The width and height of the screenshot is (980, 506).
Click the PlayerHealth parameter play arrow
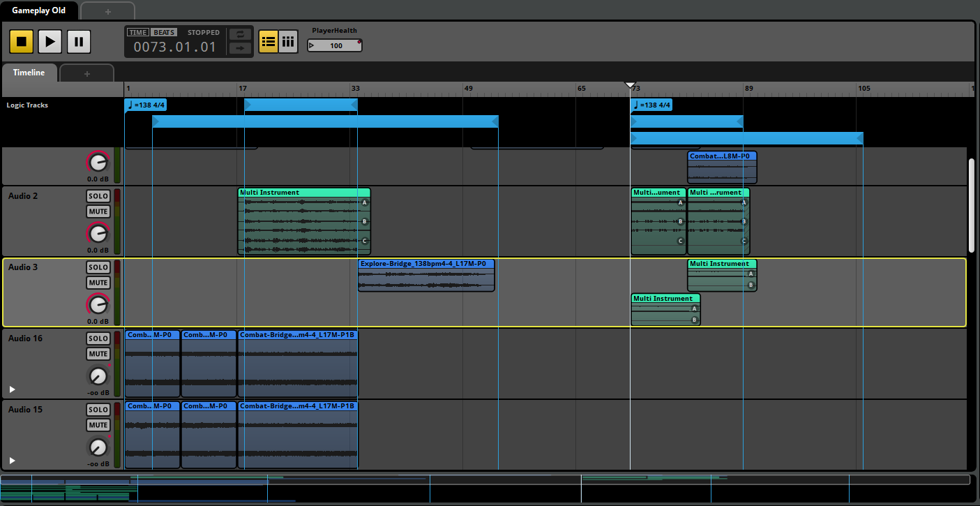click(312, 45)
